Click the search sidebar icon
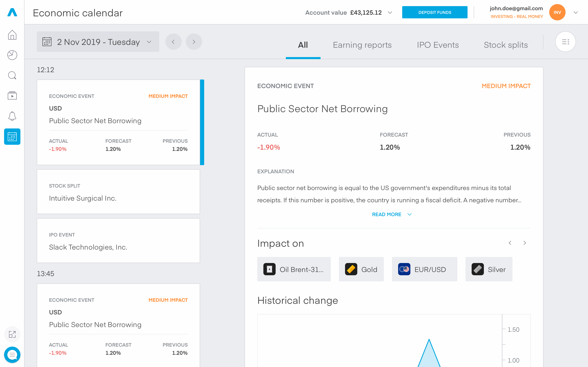The image size is (588, 367). (12, 76)
